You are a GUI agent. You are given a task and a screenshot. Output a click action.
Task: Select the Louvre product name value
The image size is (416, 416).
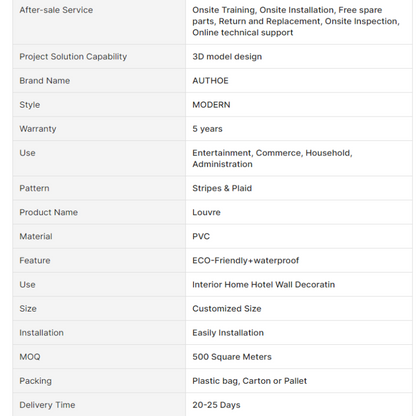point(206,212)
